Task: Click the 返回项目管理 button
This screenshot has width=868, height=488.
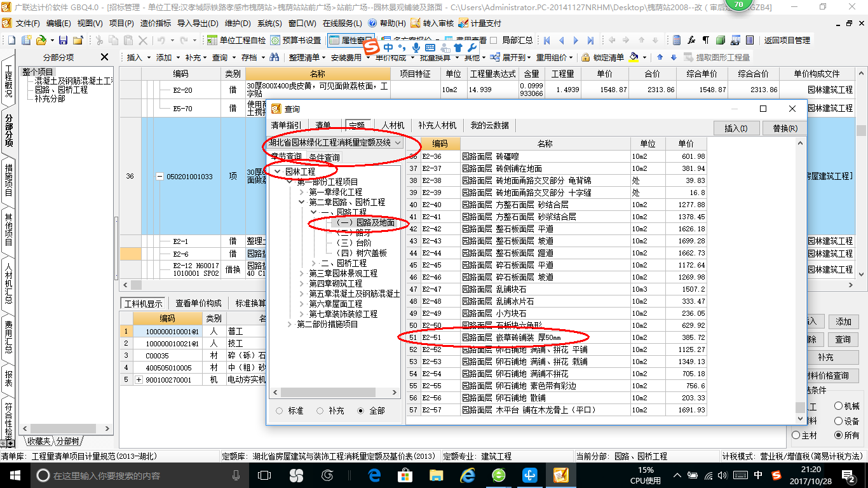Action: (787, 40)
